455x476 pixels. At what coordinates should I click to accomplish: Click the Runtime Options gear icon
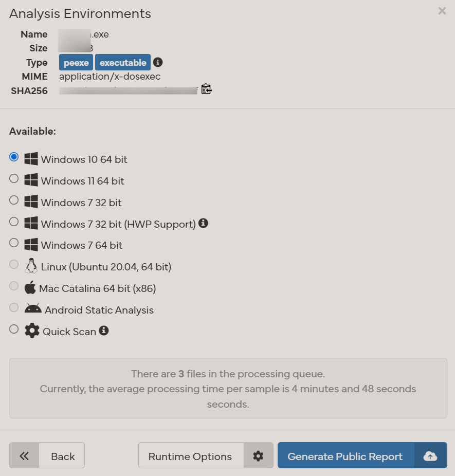(x=258, y=456)
